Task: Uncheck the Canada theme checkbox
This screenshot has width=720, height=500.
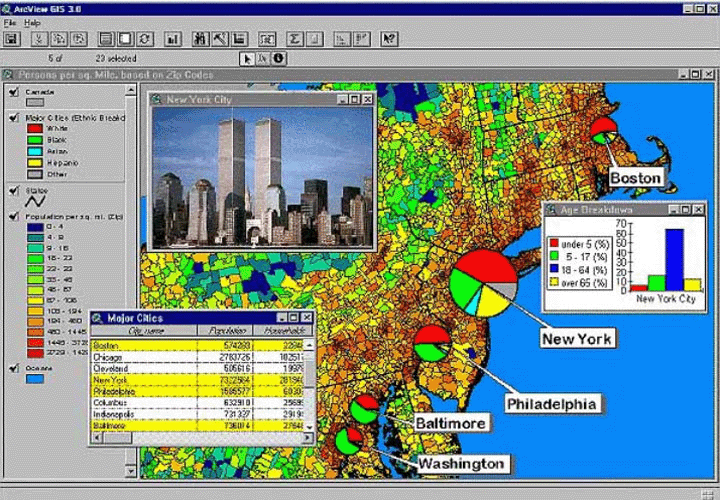Action: 13,92
